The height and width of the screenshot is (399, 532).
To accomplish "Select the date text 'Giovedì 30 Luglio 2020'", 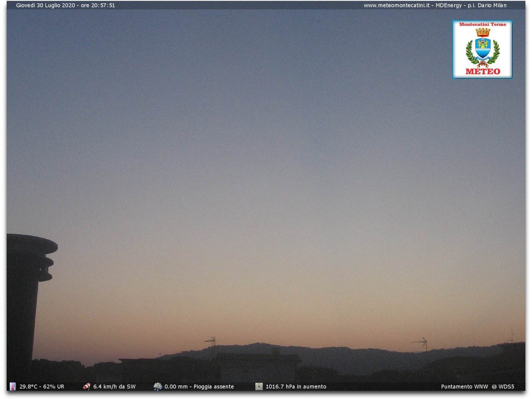I will click(46, 5).
